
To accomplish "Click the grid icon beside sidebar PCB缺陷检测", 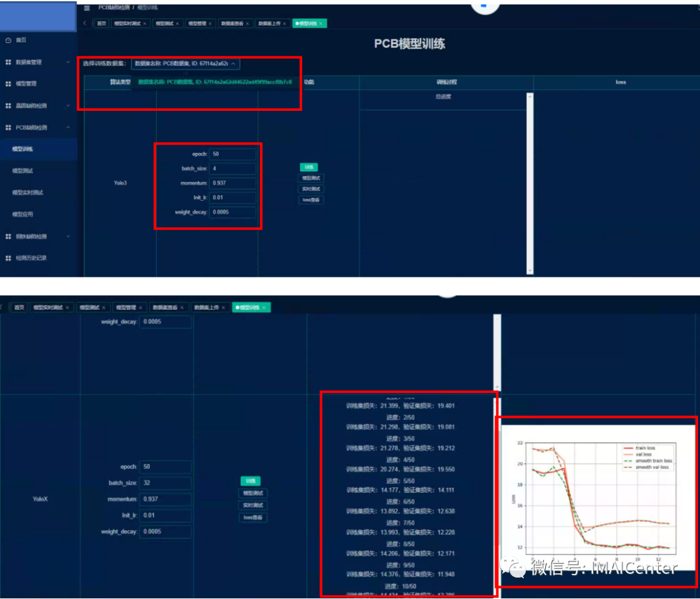I will click(8, 128).
